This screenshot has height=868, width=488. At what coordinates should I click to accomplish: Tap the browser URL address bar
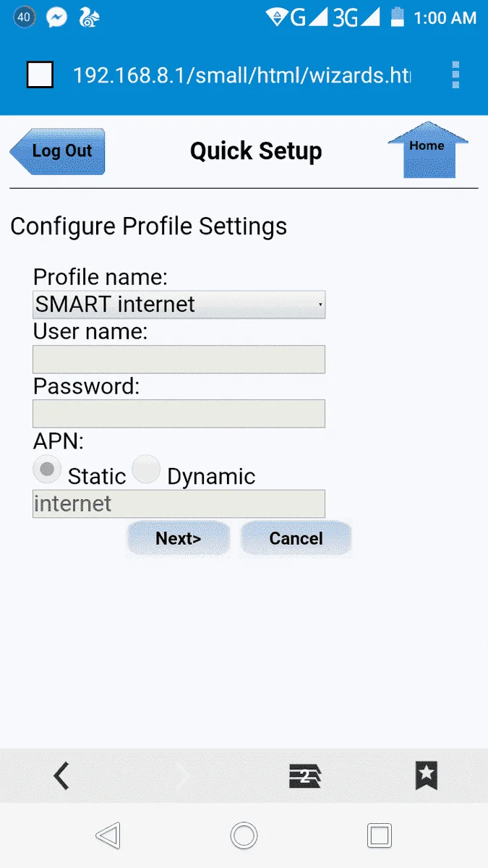242,75
